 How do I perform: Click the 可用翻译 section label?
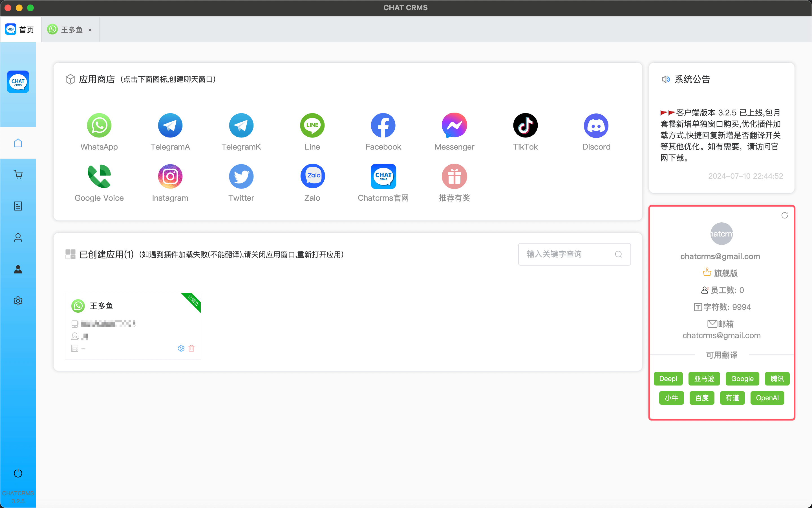coord(722,355)
